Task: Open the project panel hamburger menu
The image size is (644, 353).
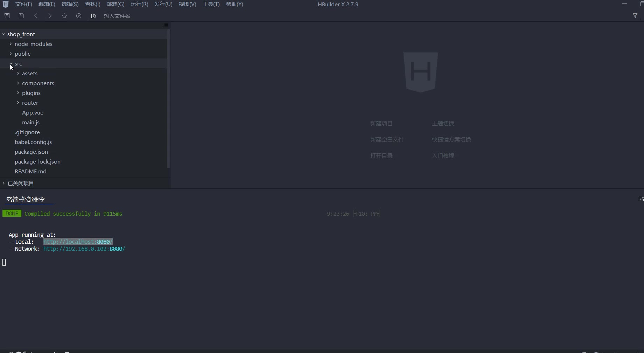Action: 166,25
